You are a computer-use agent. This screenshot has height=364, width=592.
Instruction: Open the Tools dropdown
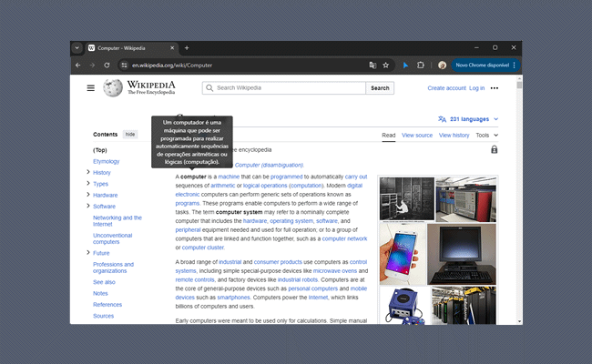point(487,135)
